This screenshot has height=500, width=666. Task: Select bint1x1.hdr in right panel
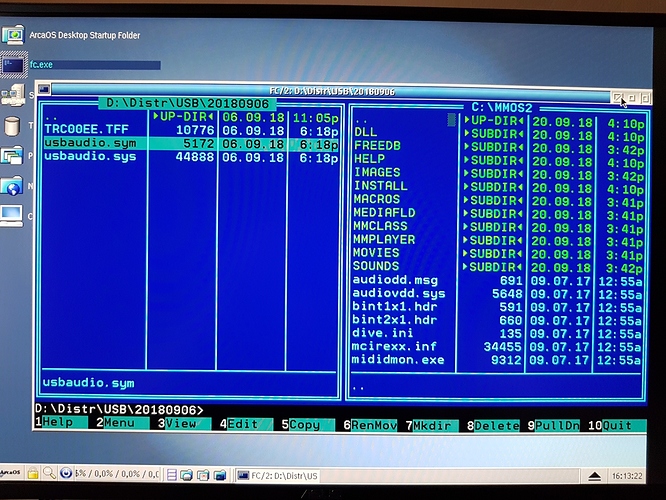pyautogui.click(x=395, y=306)
